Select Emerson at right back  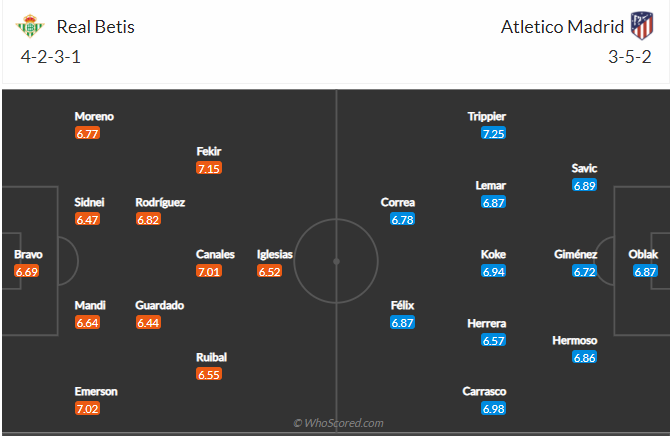click(x=95, y=391)
